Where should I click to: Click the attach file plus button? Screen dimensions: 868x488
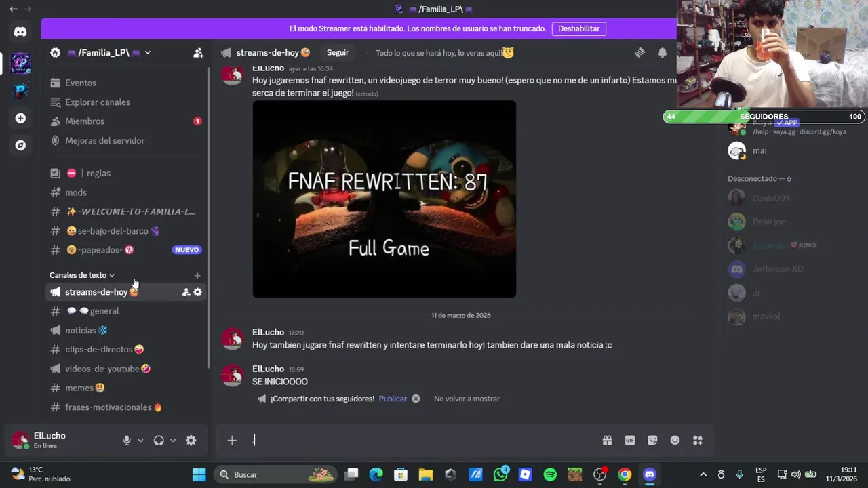(x=232, y=441)
